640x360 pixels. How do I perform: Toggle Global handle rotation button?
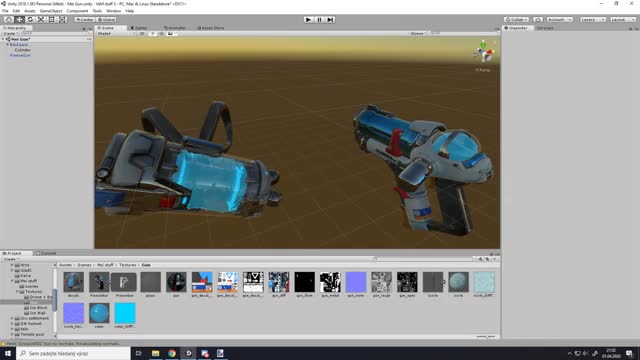pyautogui.click(x=107, y=20)
